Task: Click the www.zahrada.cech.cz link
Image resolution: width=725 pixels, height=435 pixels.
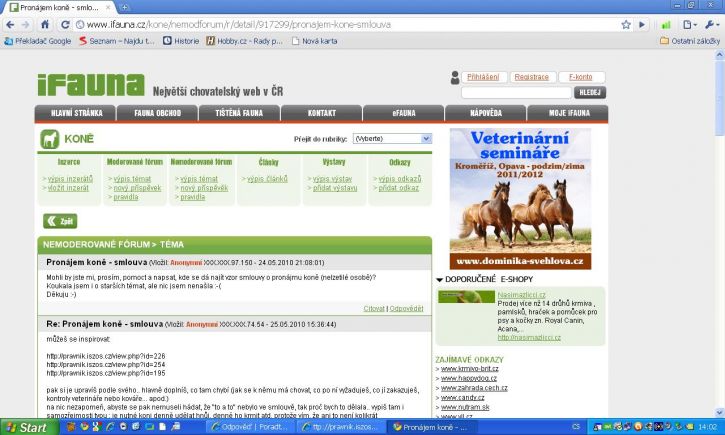Action: tap(474, 388)
